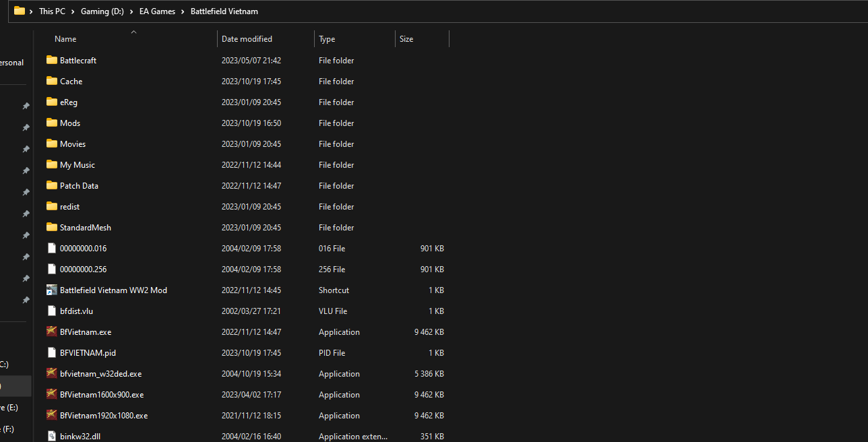Click the Battlecraft folder icon
This screenshot has height=442, width=868.
click(x=52, y=60)
